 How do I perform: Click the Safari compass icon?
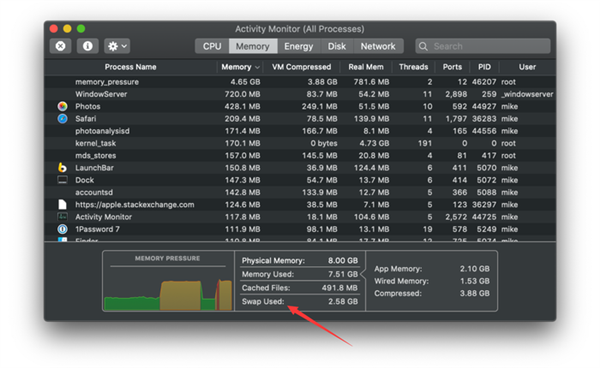[62, 119]
